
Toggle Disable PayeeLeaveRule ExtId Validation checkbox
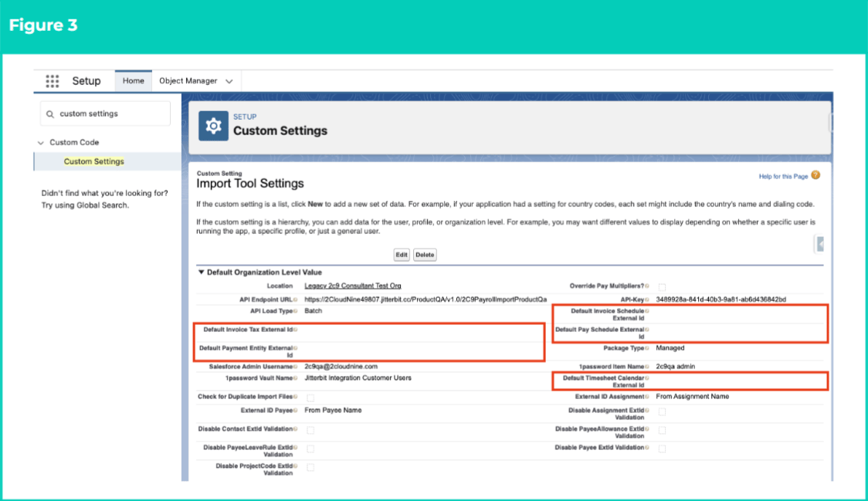click(x=310, y=449)
